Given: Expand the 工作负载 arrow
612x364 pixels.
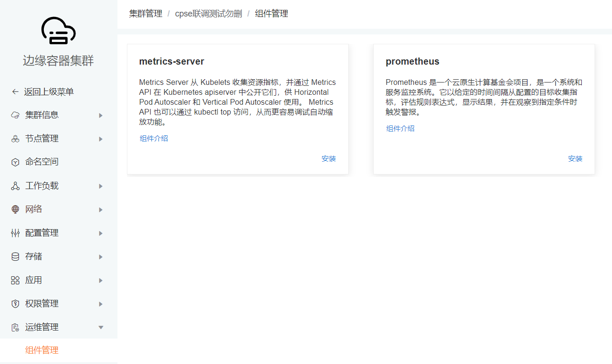Looking at the screenshot, I should pos(101,186).
